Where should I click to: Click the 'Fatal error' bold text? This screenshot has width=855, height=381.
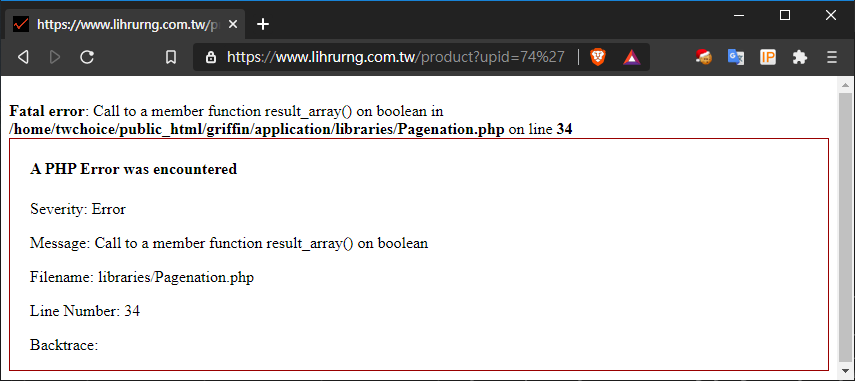click(x=46, y=112)
